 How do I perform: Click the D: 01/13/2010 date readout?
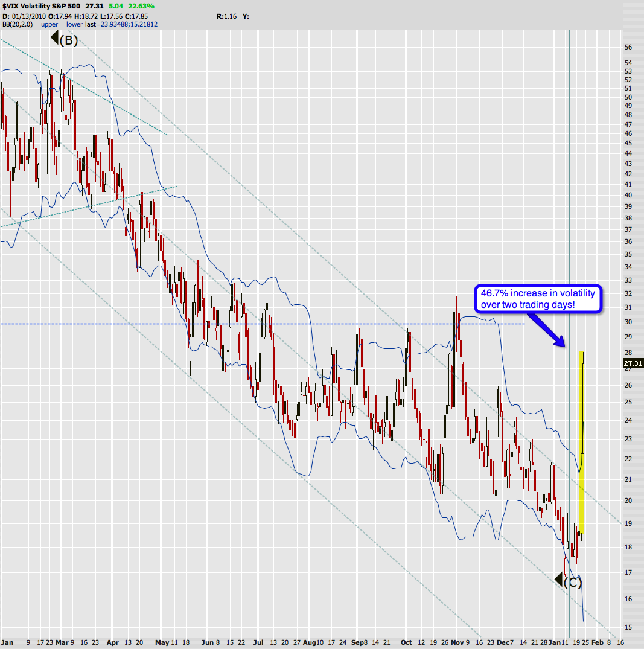tap(24, 16)
